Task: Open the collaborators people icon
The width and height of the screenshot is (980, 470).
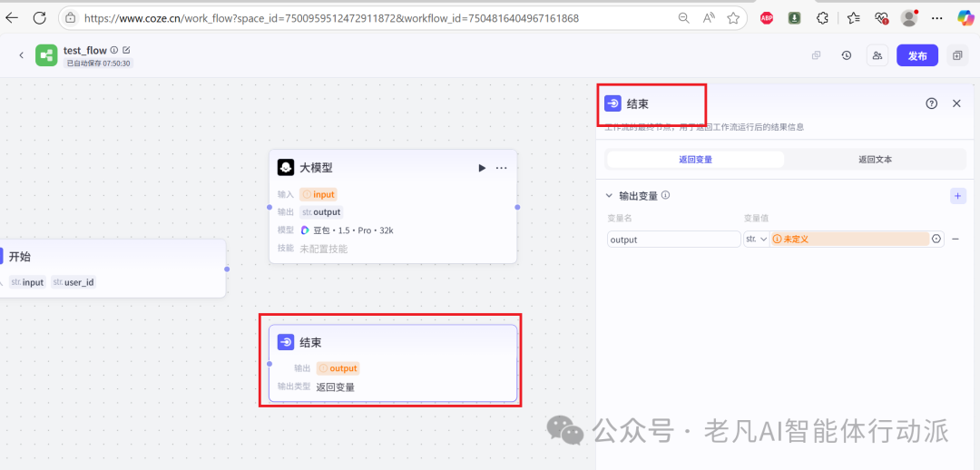Action: coord(877,55)
